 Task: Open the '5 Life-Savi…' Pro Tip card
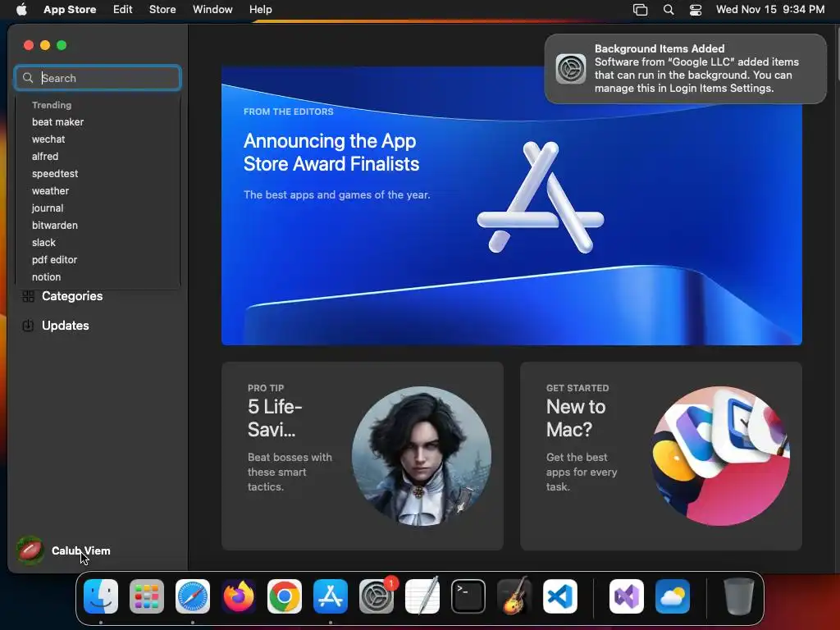(362, 456)
